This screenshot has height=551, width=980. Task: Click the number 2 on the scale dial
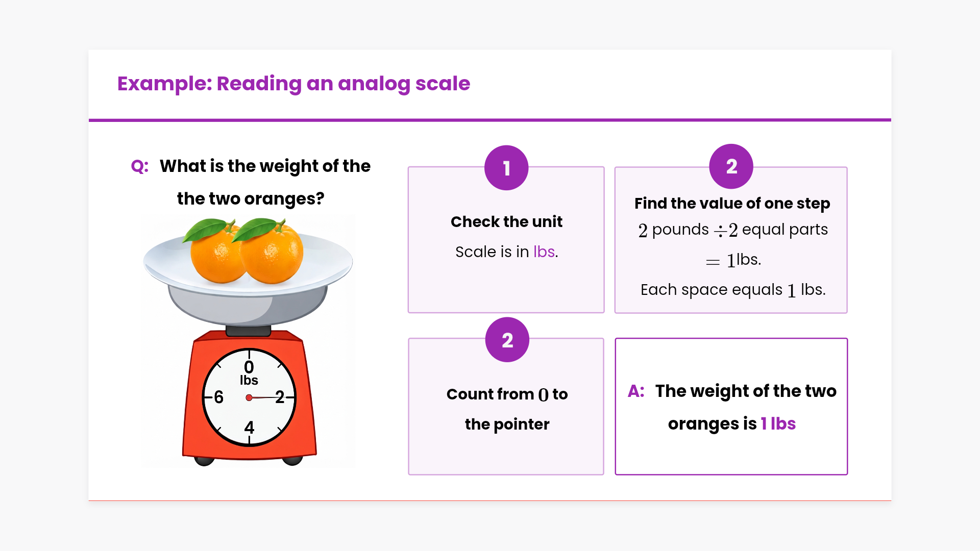(280, 397)
